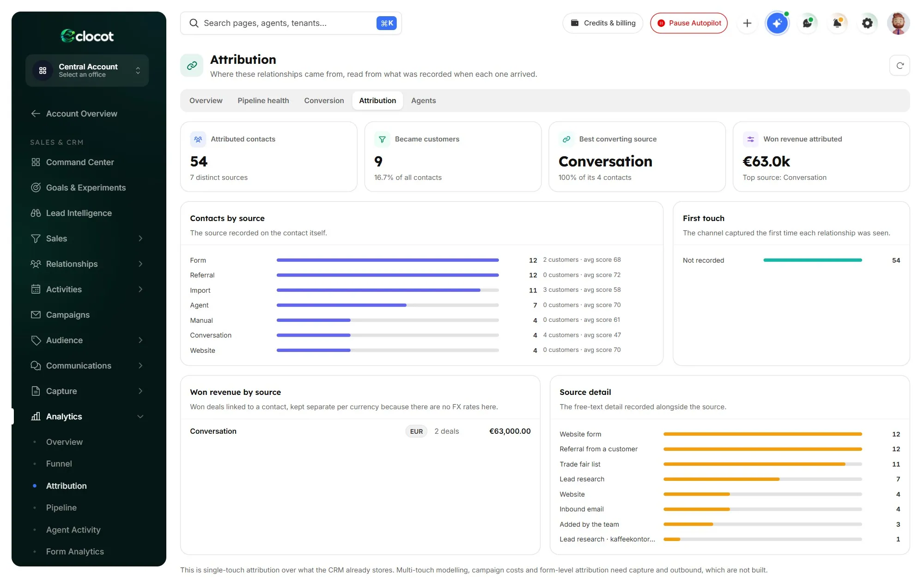
Task: Click the plus create icon
Action: 747,23
